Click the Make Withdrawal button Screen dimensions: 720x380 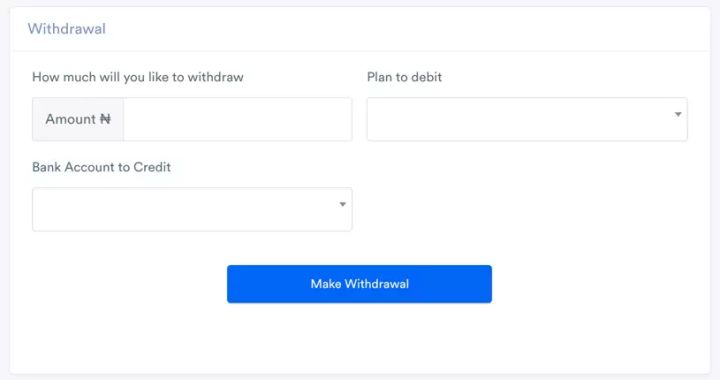tap(359, 284)
